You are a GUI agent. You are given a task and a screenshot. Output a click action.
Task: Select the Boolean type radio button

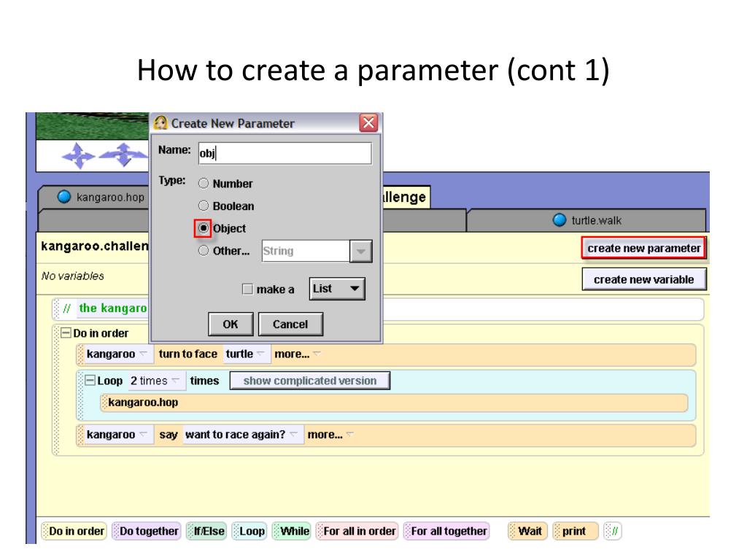(x=204, y=206)
